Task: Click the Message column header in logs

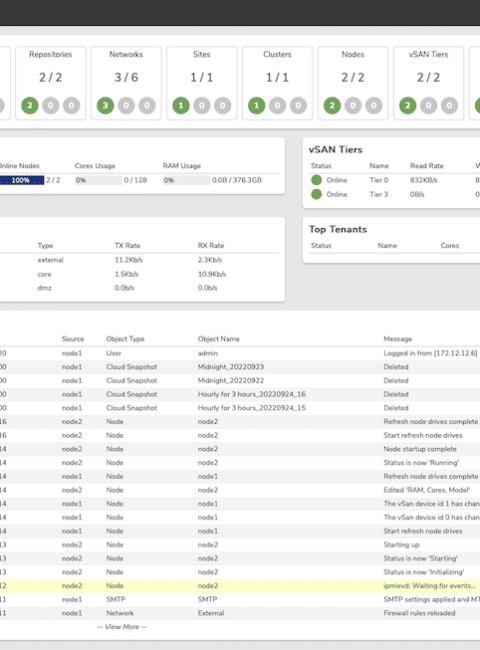Action: (x=398, y=339)
